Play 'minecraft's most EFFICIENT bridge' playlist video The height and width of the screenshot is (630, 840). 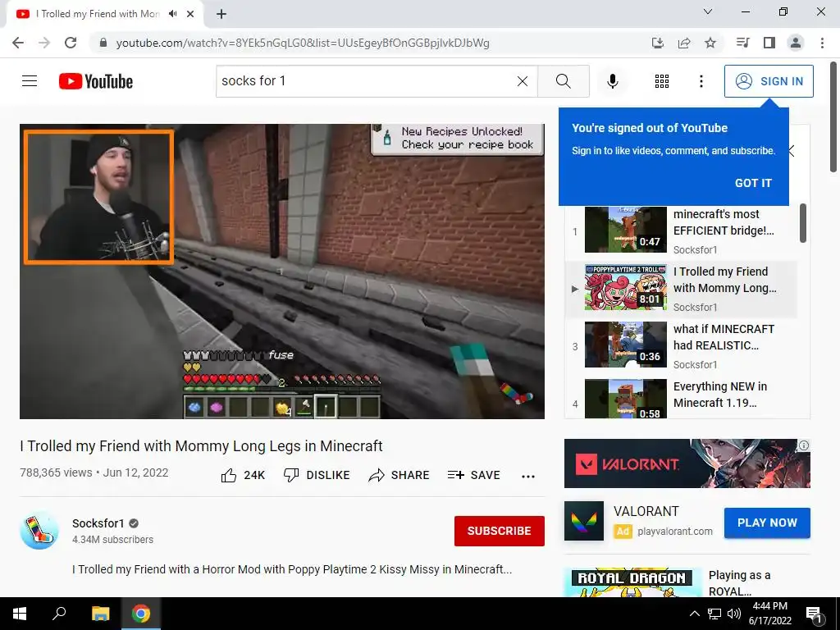tap(681, 231)
